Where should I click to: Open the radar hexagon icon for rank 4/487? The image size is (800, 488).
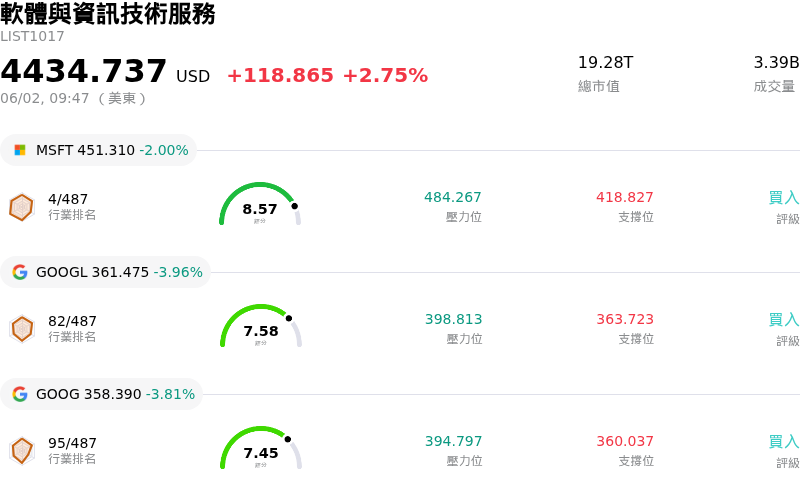(x=21, y=207)
